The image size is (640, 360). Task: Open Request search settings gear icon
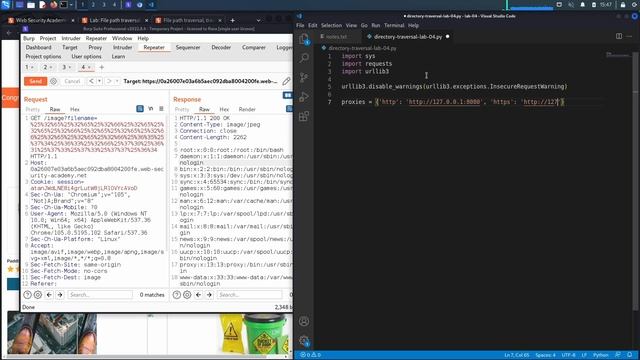point(38,295)
